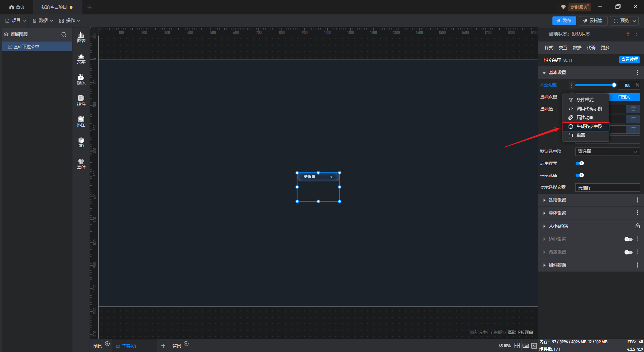
Task: Open the 地图 map components icon
Action: click(x=81, y=122)
